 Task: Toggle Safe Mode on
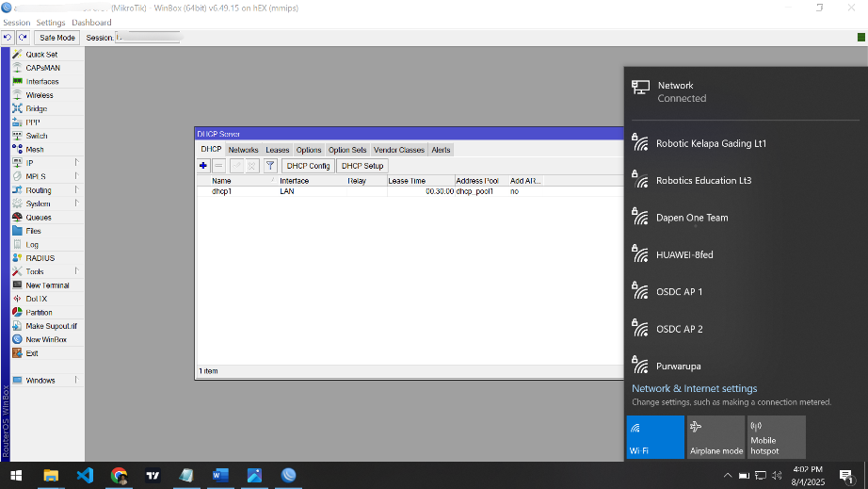tap(57, 38)
